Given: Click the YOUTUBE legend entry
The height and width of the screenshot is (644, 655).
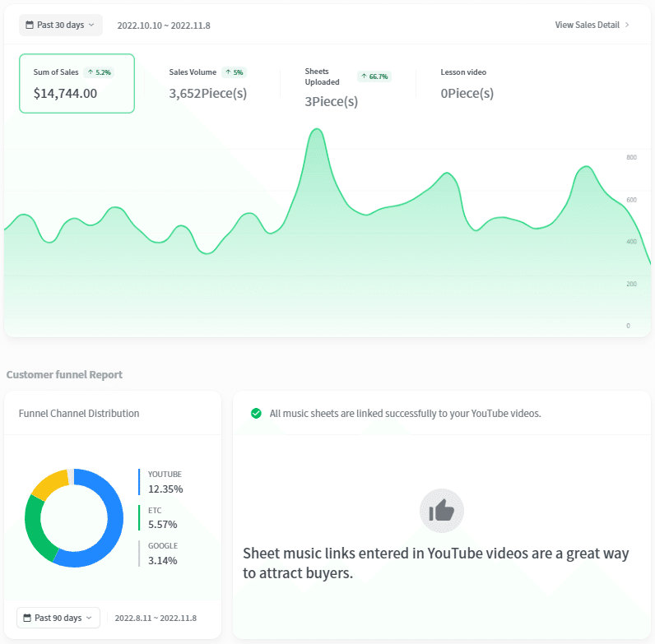Looking at the screenshot, I should click(x=163, y=482).
